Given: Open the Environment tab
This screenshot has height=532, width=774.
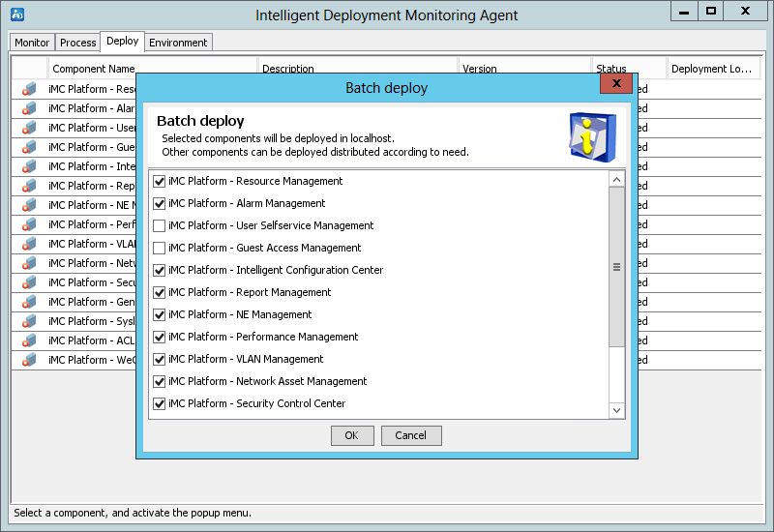Looking at the screenshot, I should tap(178, 43).
